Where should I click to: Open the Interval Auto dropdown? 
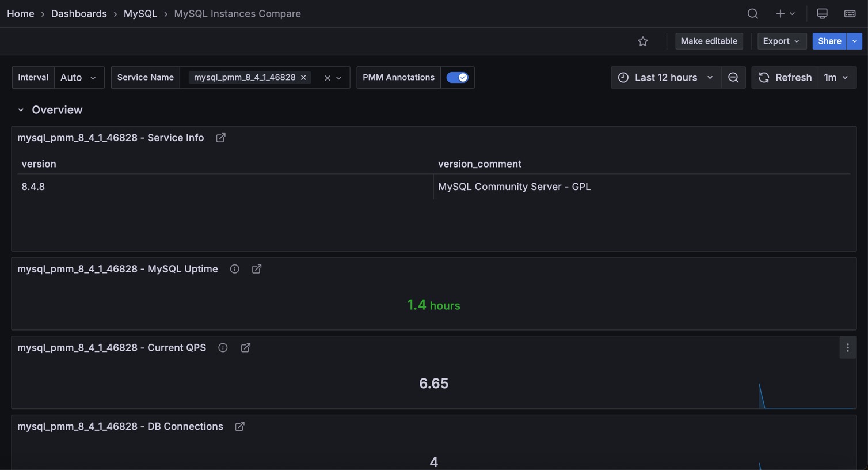coord(79,77)
